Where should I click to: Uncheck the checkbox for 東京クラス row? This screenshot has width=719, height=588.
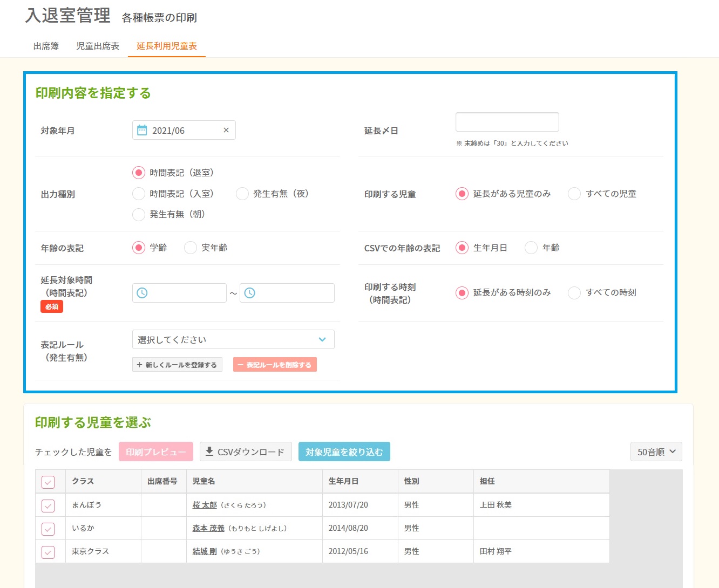(48, 552)
